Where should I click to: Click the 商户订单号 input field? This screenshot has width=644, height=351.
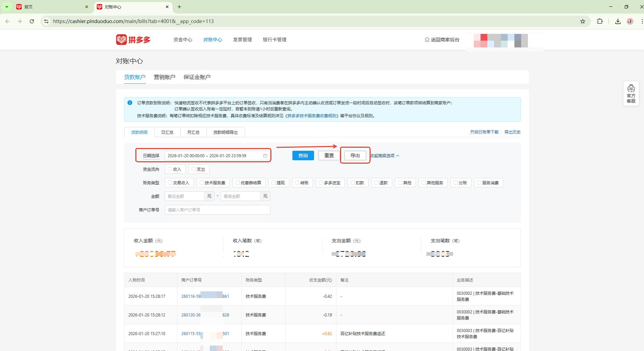[x=217, y=210]
